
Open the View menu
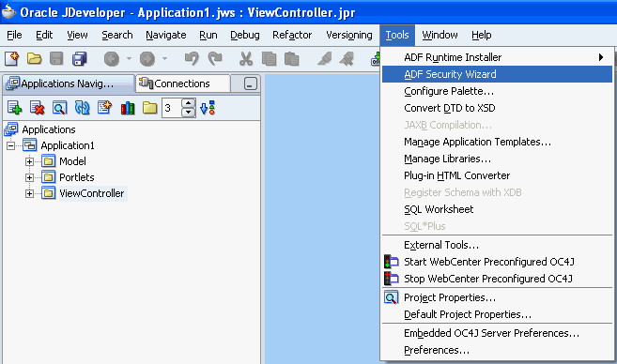point(77,35)
